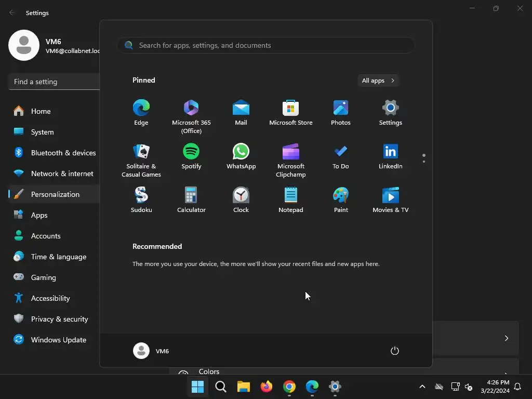Click muted volume icon in tray
The width and height of the screenshot is (532, 399).
[469, 387]
